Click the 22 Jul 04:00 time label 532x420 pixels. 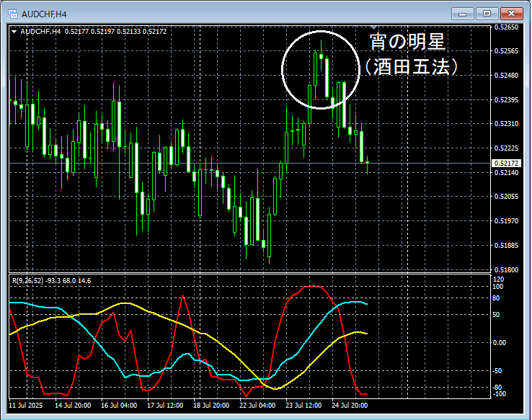pyautogui.click(x=257, y=406)
